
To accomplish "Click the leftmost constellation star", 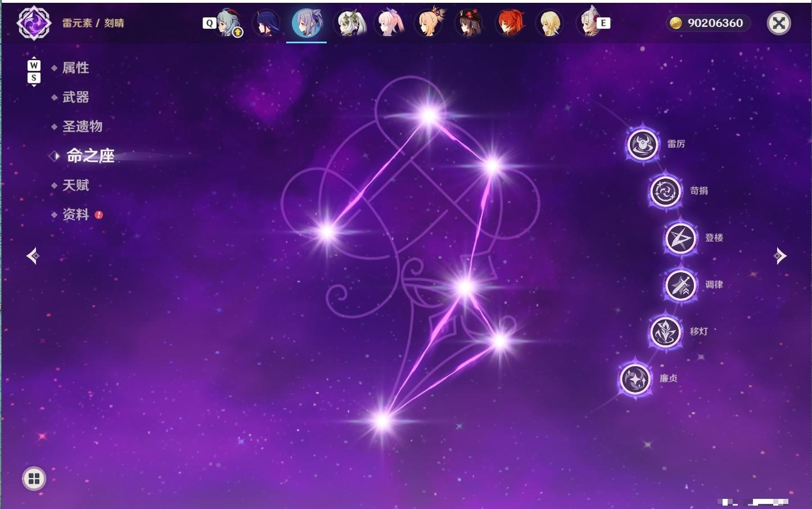I will pyautogui.click(x=327, y=231).
